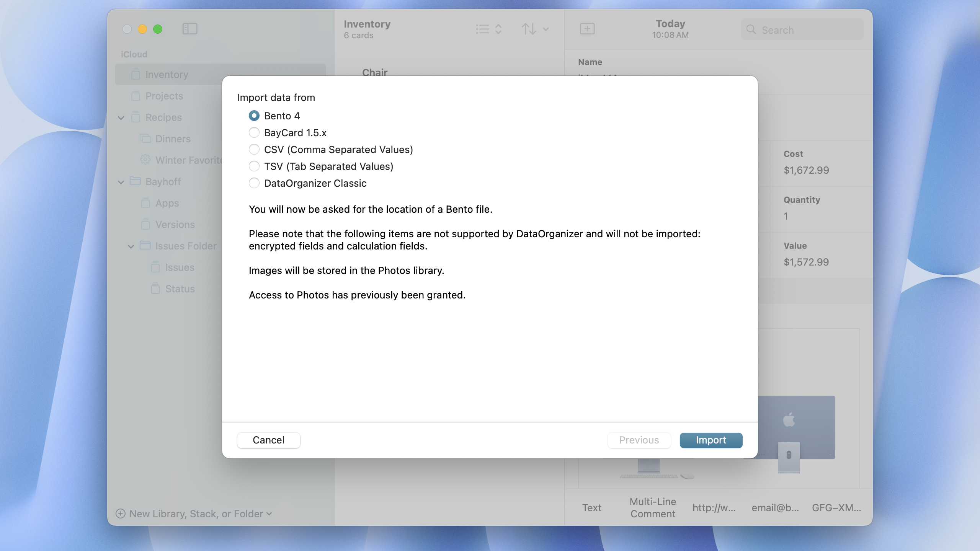The height and width of the screenshot is (551, 980).
Task: Click the http://w... URL field
Action: 714,507
